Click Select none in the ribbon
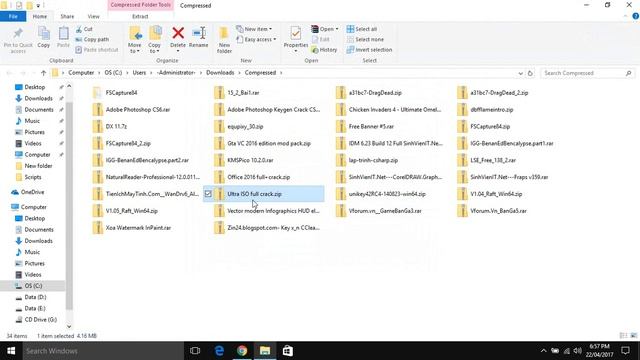The image size is (640, 360). point(365,40)
